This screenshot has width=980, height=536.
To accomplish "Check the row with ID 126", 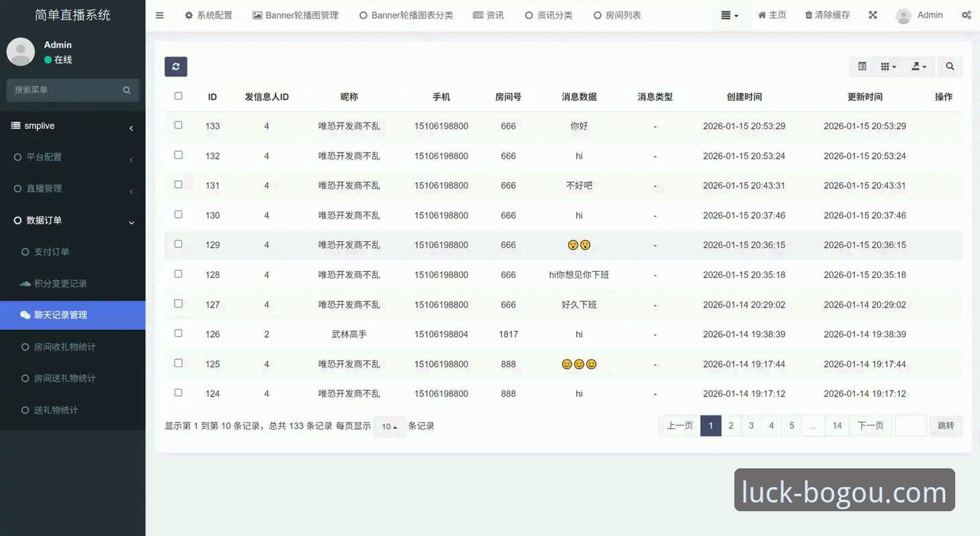I will click(178, 333).
